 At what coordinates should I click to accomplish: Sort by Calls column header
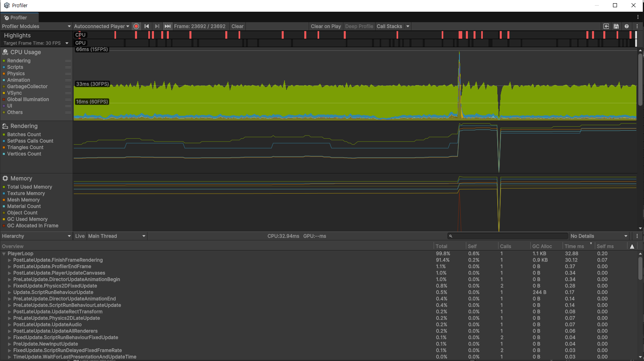(514, 246)
